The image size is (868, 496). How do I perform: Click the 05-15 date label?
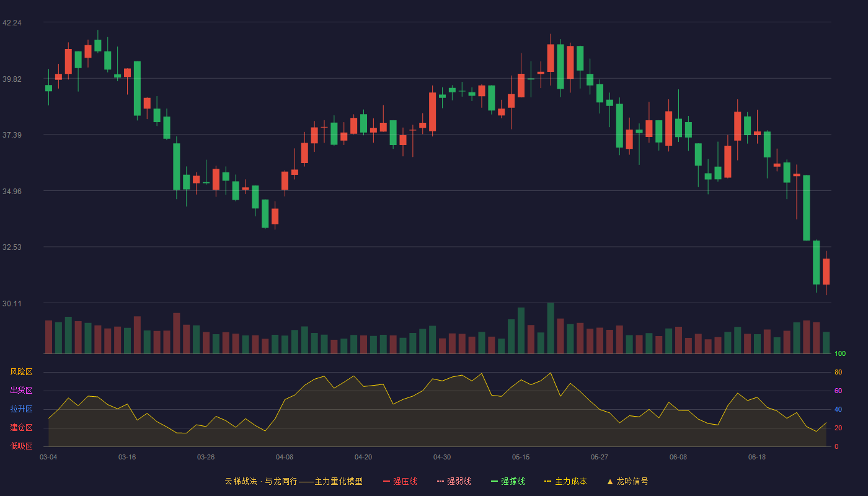[521, 457]
